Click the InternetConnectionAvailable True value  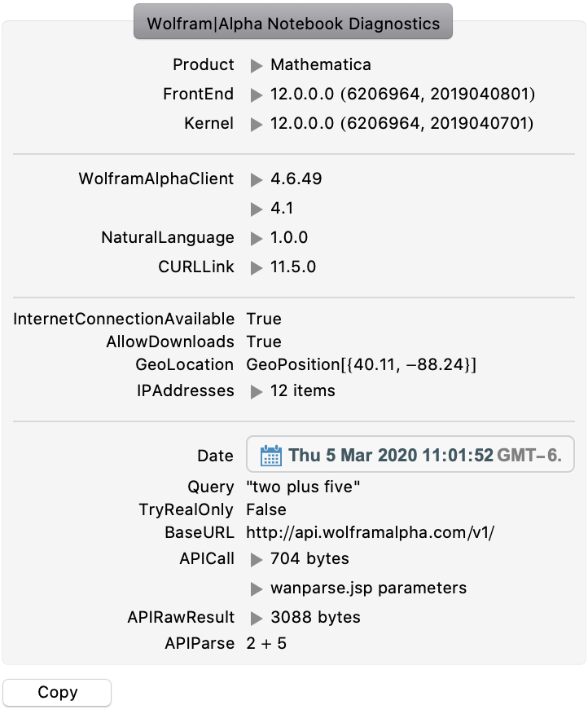tap(264, 319)
